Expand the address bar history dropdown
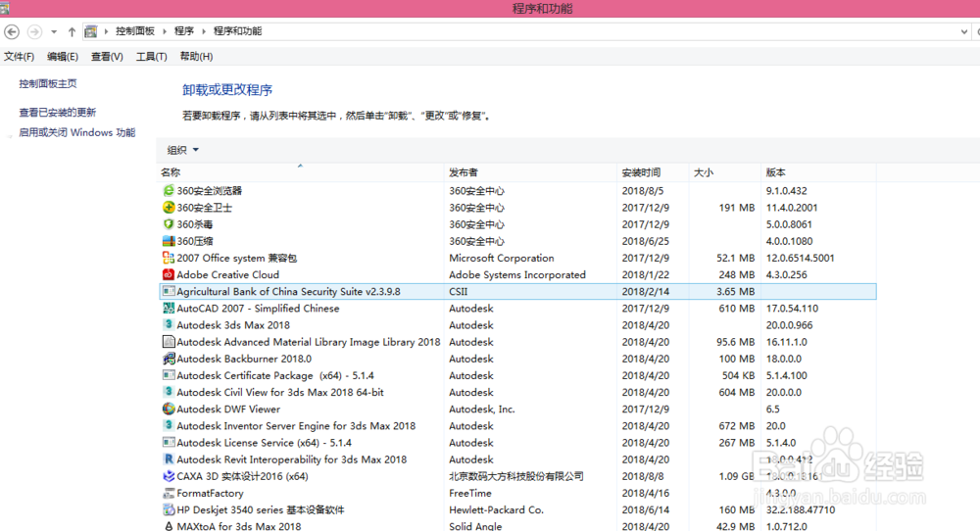This screenshot has height=531, width=980. point(963,32)
